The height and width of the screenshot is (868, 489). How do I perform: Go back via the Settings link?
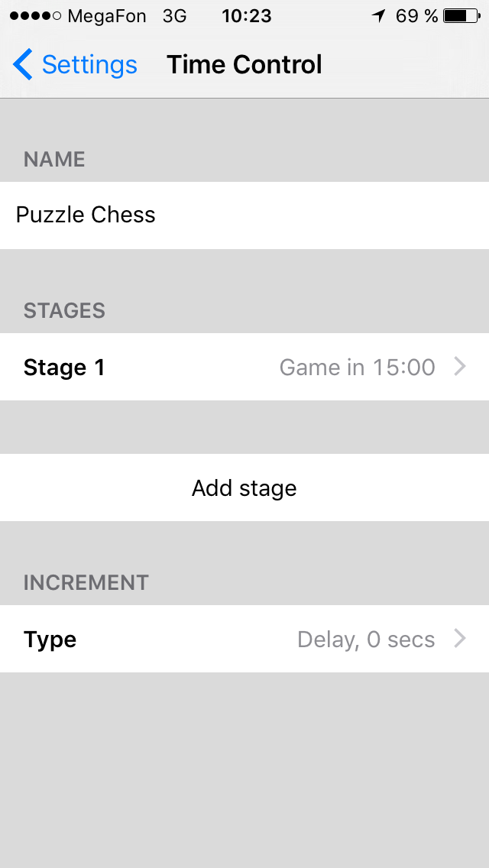coord(89,65)
